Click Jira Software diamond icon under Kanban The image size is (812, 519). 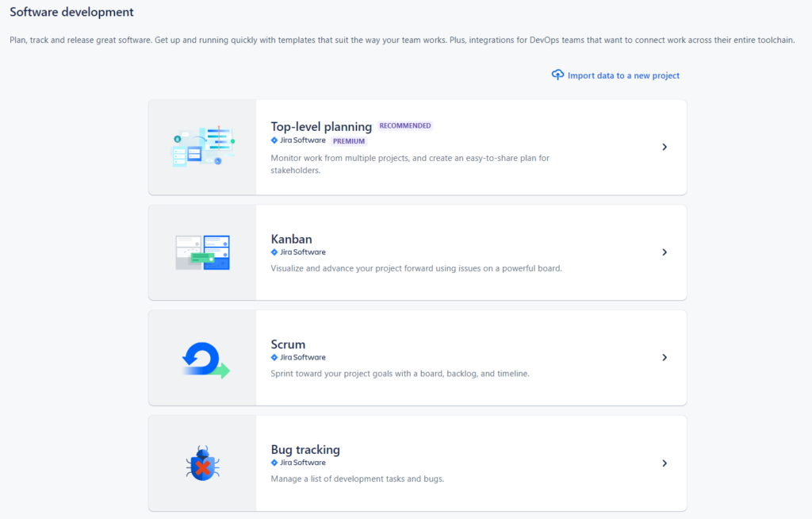pyautogui.click(x=274, y=252)
